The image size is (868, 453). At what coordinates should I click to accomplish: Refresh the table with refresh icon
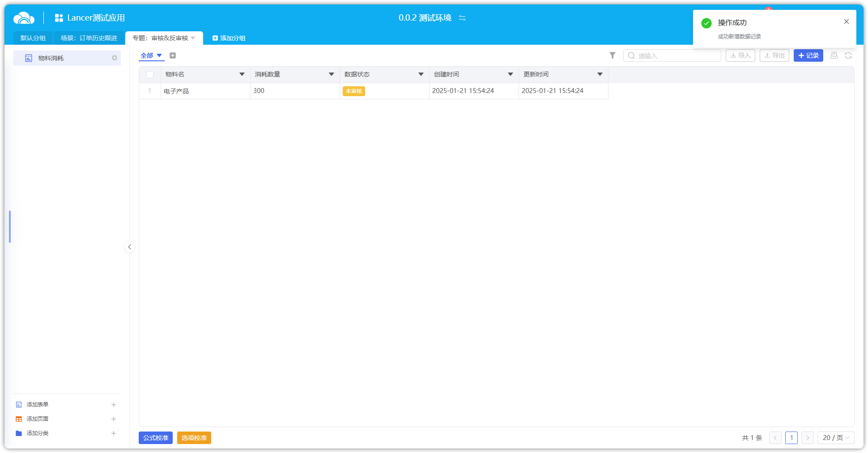[x=848, y=55]
